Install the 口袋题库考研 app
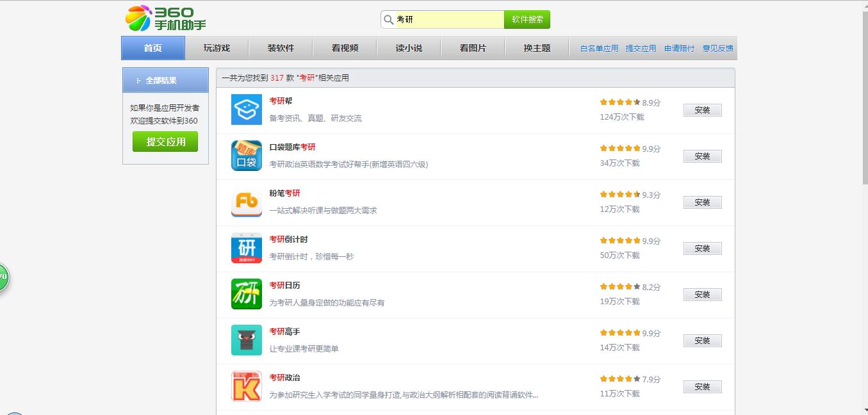868x415 pixels. 702,156
